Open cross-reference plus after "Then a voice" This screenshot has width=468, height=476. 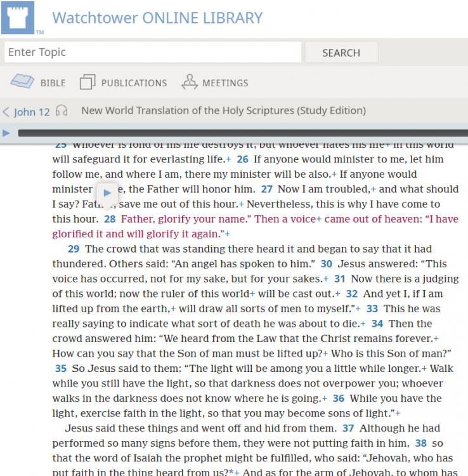pyautogui.click(x=319, y=219)
